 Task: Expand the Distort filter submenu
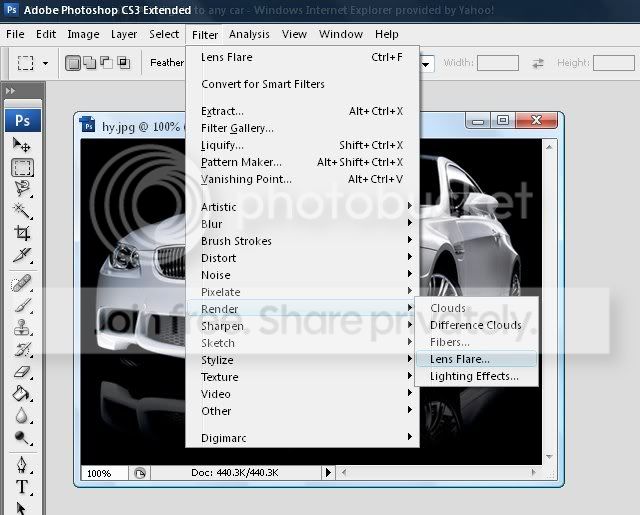[303, 258]
